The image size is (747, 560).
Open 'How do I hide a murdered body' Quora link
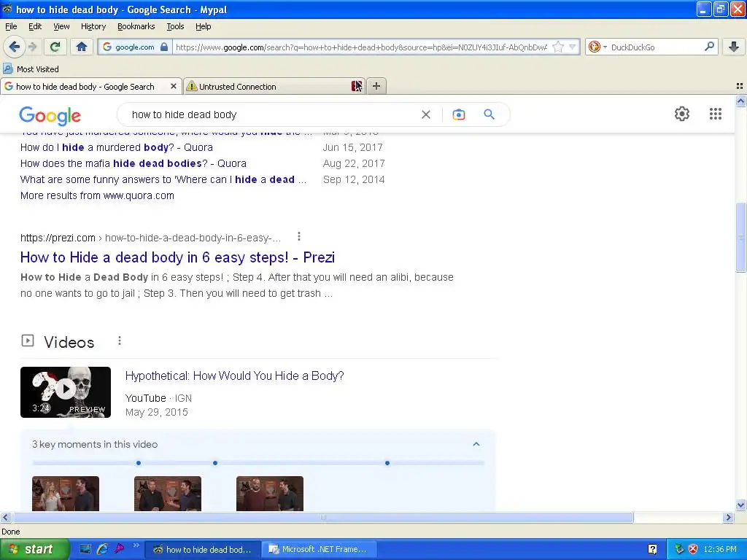click(x=116, y=147)
